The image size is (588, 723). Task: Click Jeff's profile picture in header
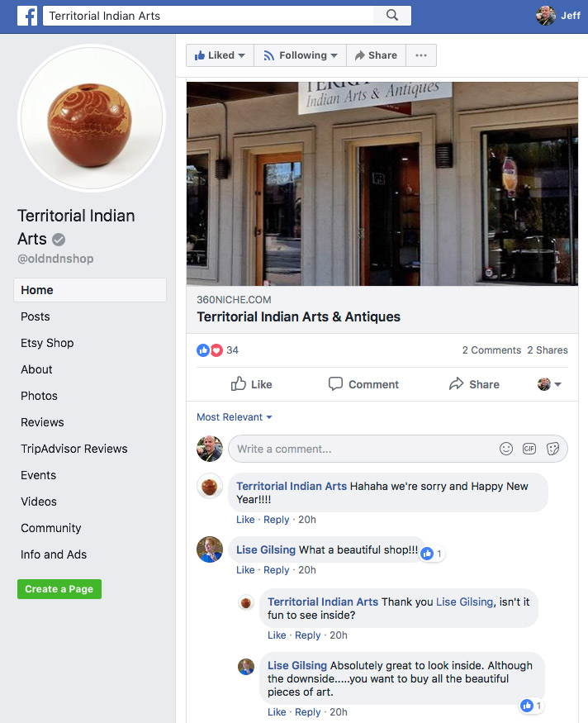(x=546, y=16)
